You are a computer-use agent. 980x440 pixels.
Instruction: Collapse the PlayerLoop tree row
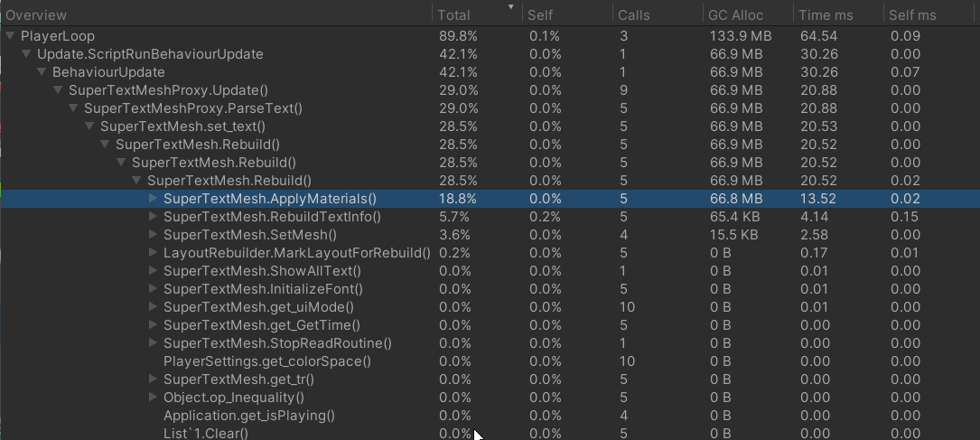9,36
